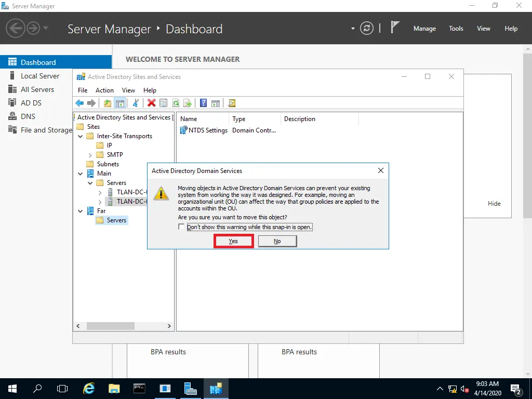Click the NTDS Settings icon in list
This screenshot has height=399, width=532.
tap(183, 130)
